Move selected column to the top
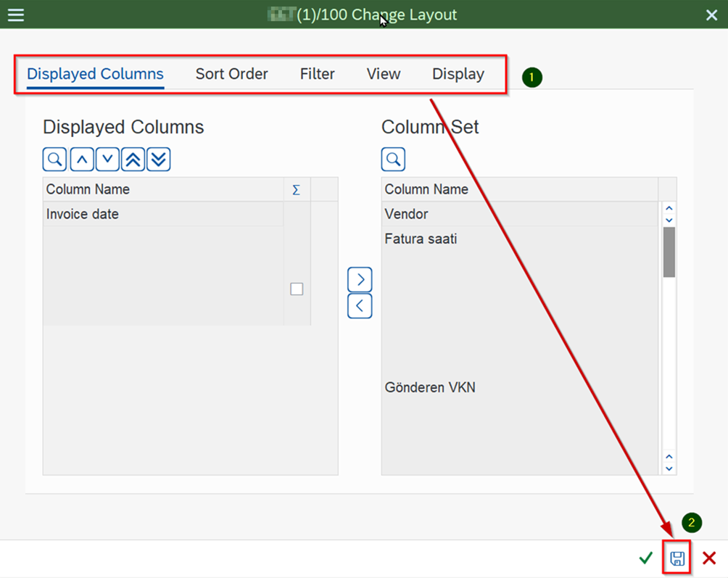 [x=133, y=159]
